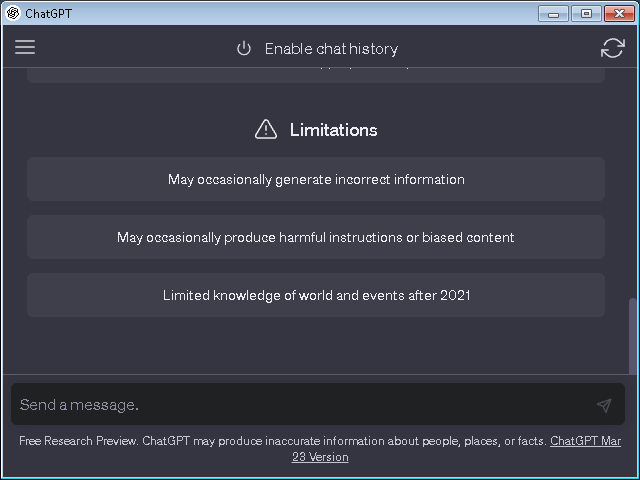Click the Free Research Preview disclaimer text

pyautogui.click(x=282, y=441)
